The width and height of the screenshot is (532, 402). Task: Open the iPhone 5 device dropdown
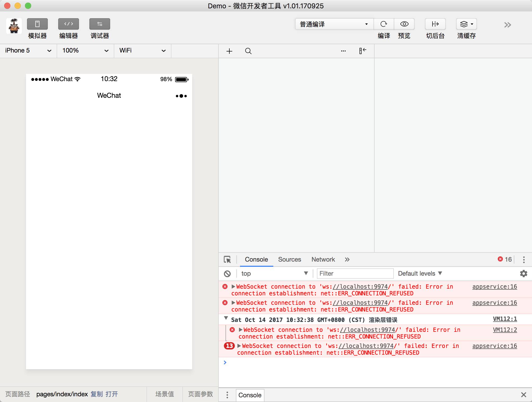tap(28, 50)
